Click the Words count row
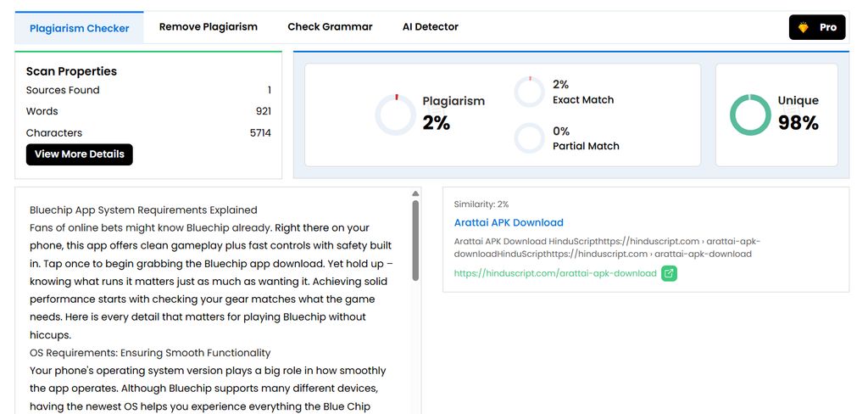Image resolution: width=868 pixels, height=414 pixels. [x=148, y=111]
